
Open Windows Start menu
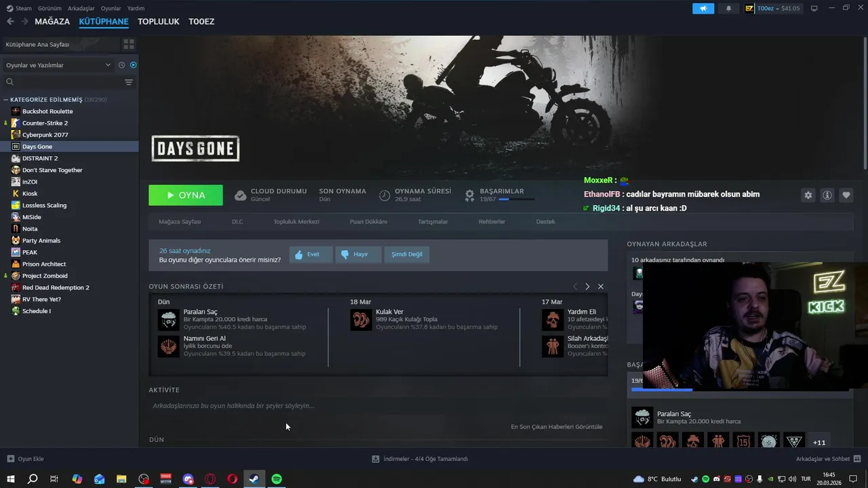tap(11, 479)
